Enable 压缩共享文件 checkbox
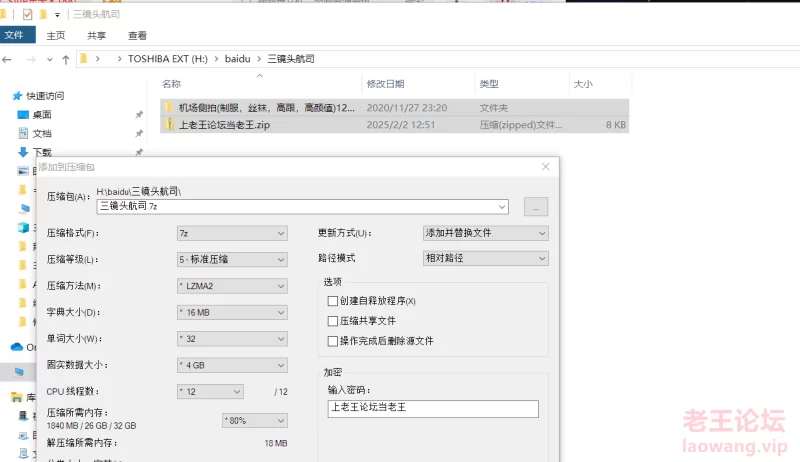800x462 pixels. click(333, 321)
